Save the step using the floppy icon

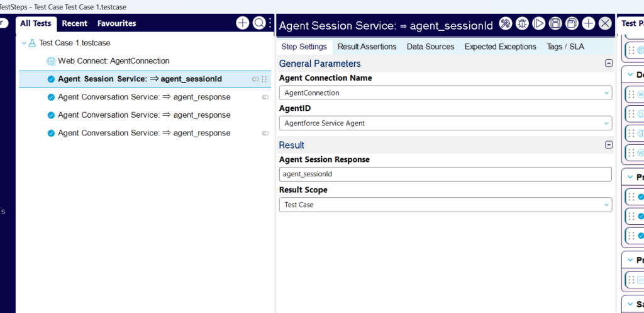coord(555,24)
